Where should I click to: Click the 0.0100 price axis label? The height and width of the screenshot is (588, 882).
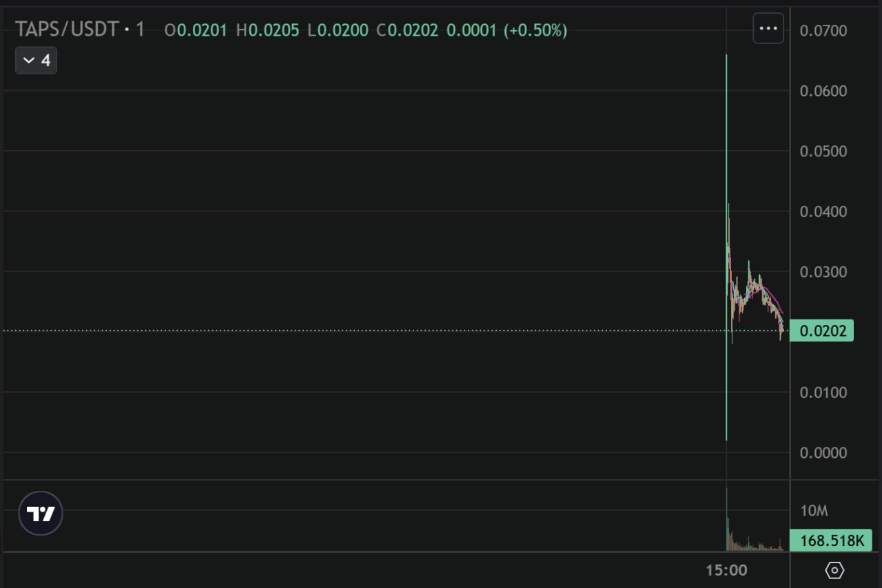click(823, 392)
